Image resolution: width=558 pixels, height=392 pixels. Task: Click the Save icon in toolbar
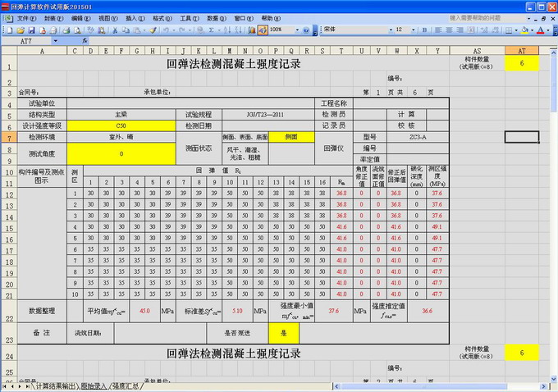coord(31,30)
